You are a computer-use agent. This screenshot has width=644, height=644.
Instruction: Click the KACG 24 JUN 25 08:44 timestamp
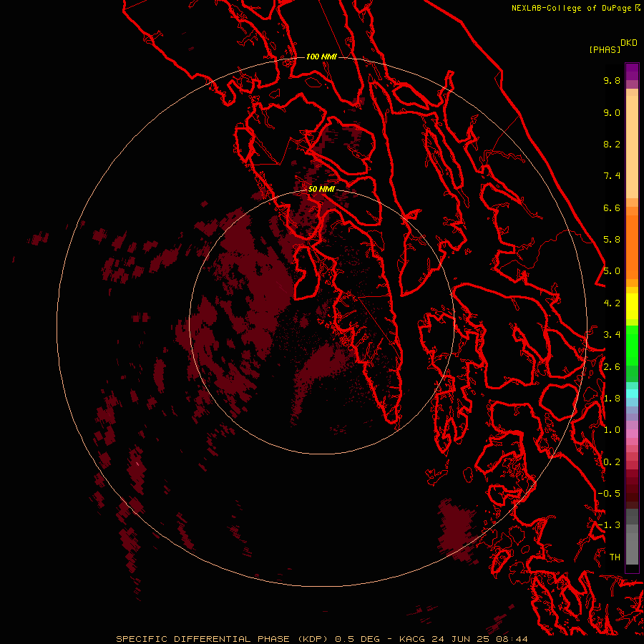coord(463,639)
